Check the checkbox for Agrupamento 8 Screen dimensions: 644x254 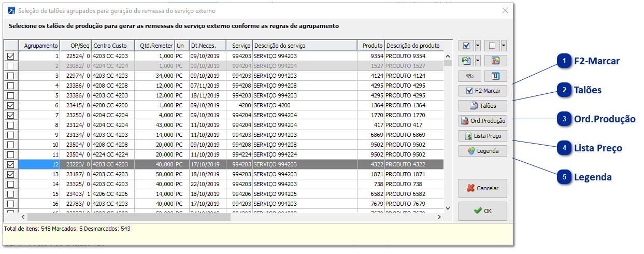pos(11,125)
